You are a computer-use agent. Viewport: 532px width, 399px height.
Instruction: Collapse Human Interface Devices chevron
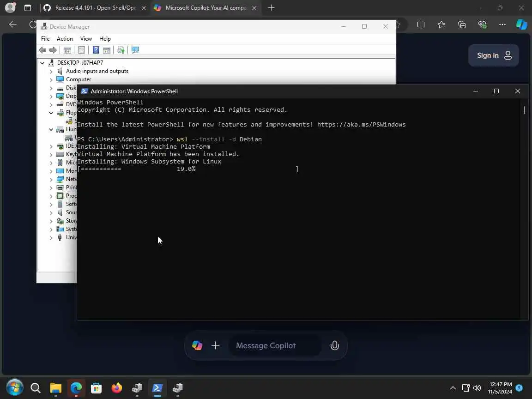coord(51,129)
